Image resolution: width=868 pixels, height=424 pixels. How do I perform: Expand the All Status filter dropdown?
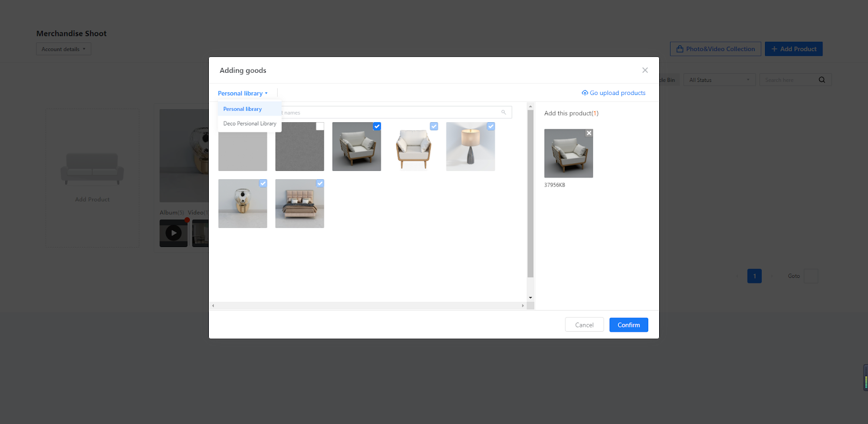(719, 80)
